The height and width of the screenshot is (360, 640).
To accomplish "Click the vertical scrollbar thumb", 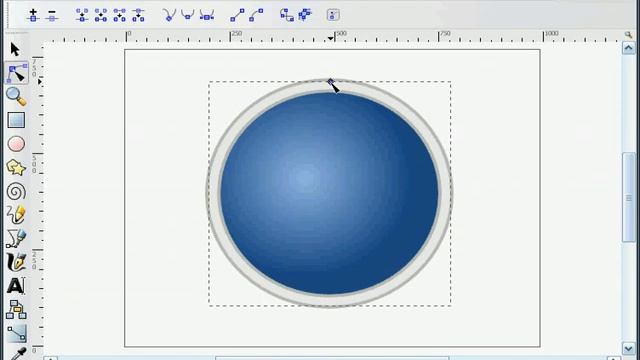I will [629, 198].
